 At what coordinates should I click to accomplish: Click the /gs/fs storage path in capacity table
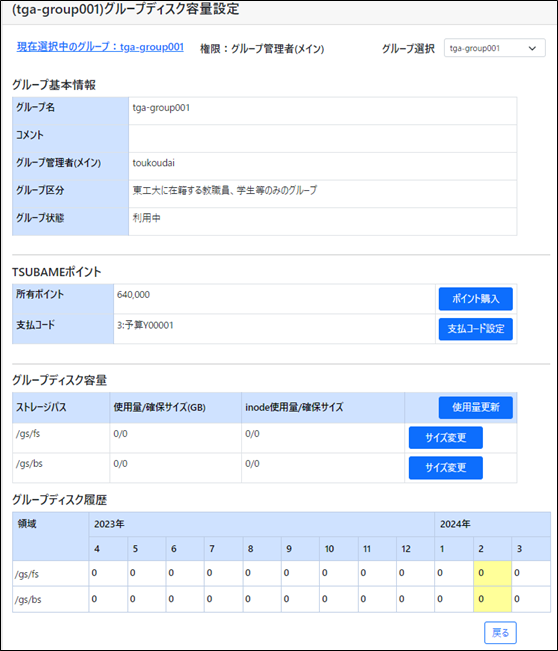(28, 434)
